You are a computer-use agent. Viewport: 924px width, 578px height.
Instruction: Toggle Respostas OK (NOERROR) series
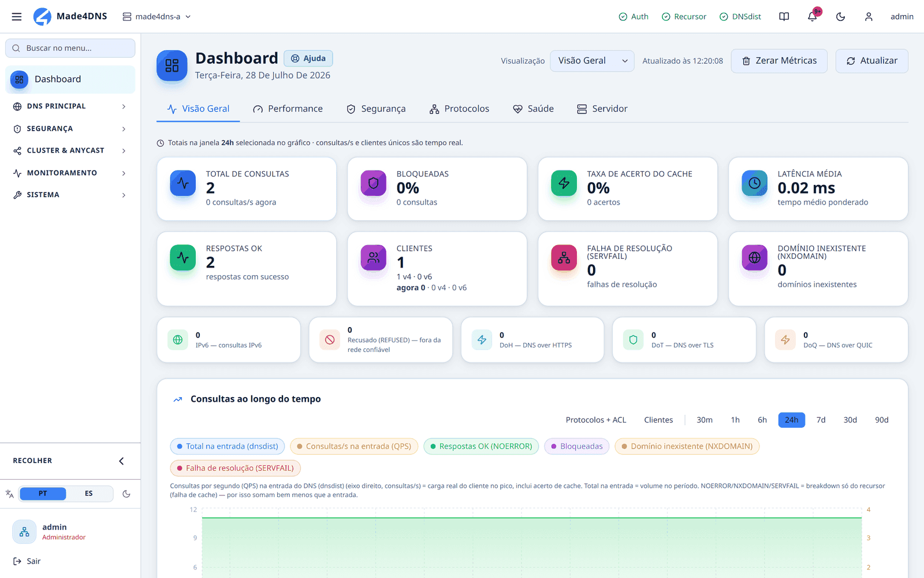click(482, 446)
